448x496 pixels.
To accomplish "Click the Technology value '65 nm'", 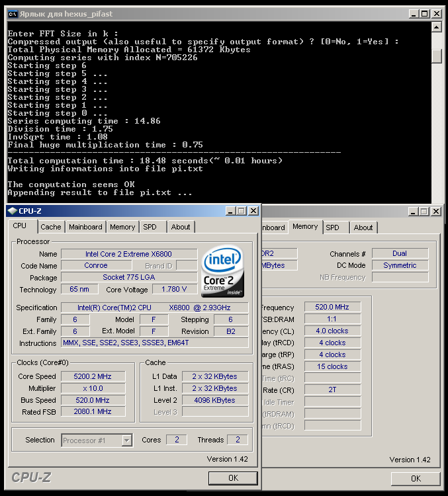I will 79,289.
